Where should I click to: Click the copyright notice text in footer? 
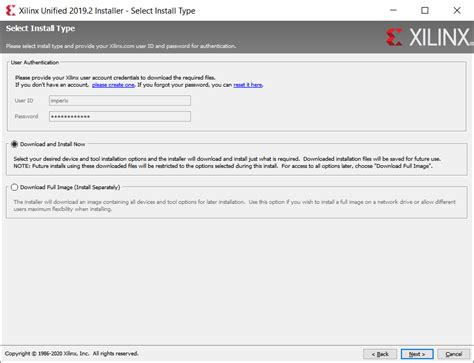click(x=71, y=353)
